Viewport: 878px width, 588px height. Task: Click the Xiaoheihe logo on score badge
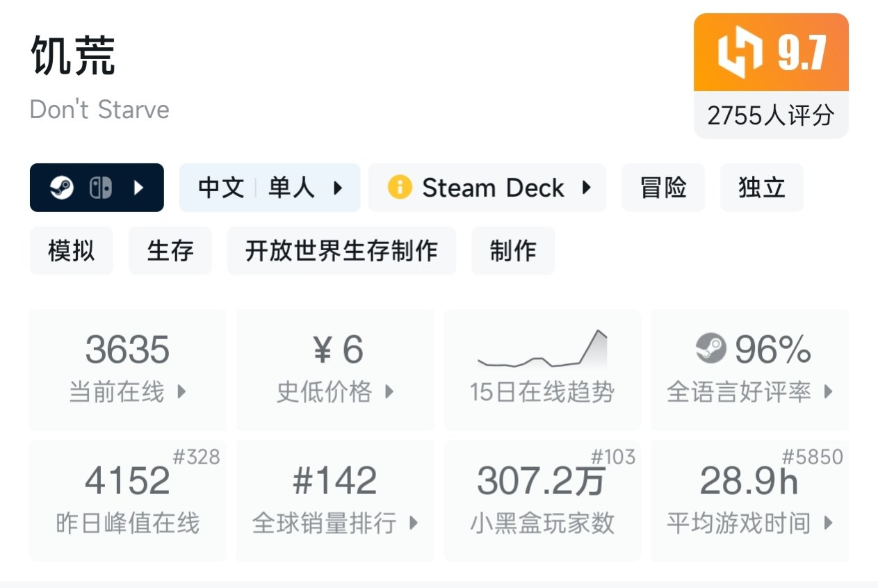pyautogui.click(x=740, y=54)
